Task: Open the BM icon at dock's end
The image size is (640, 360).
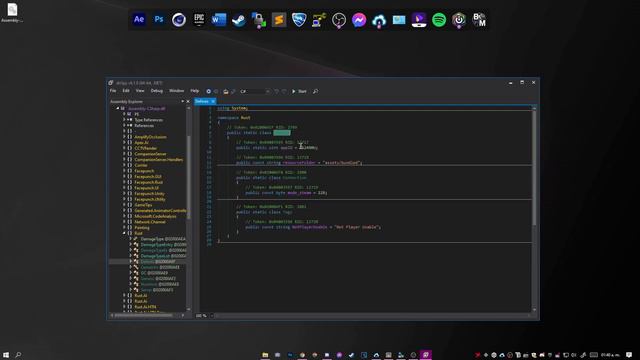Action: [479, 20]
